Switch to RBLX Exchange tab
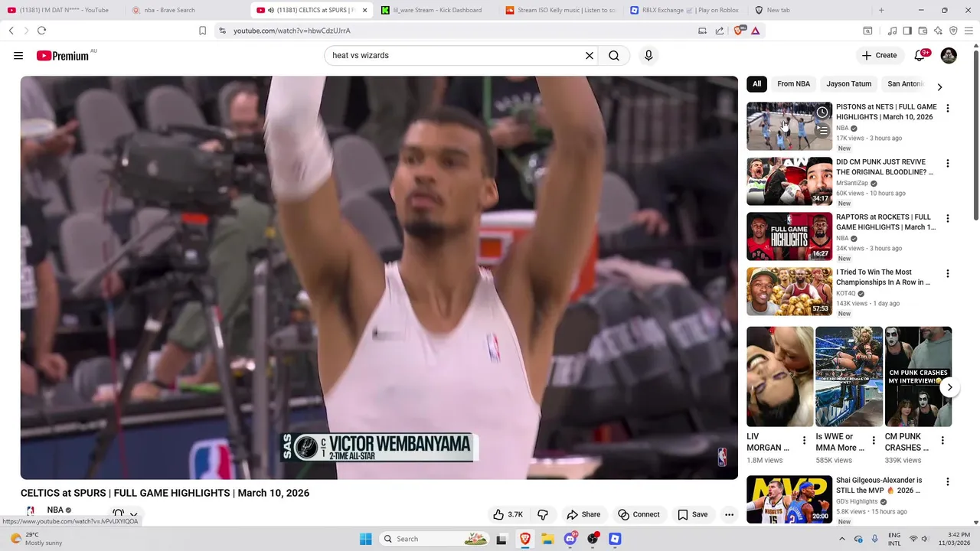This screenshot has height=551, width=980. coord(684,10)
